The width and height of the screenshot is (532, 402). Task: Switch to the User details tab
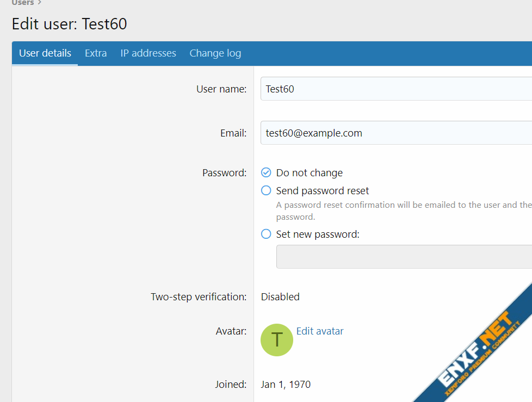click(x=45, y=53)
